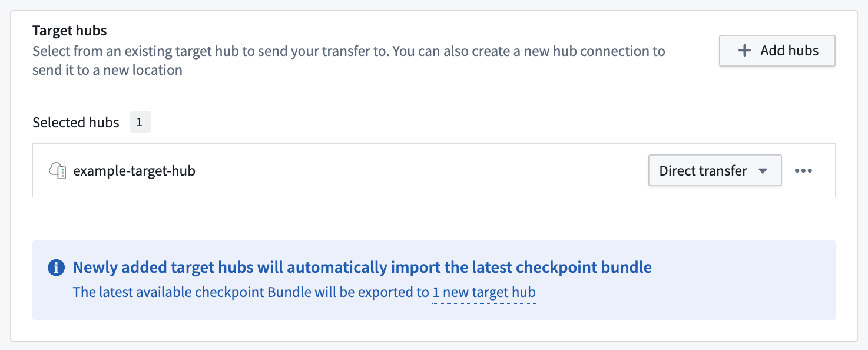Click the Target hubs heading

click(x=69, y=30)
